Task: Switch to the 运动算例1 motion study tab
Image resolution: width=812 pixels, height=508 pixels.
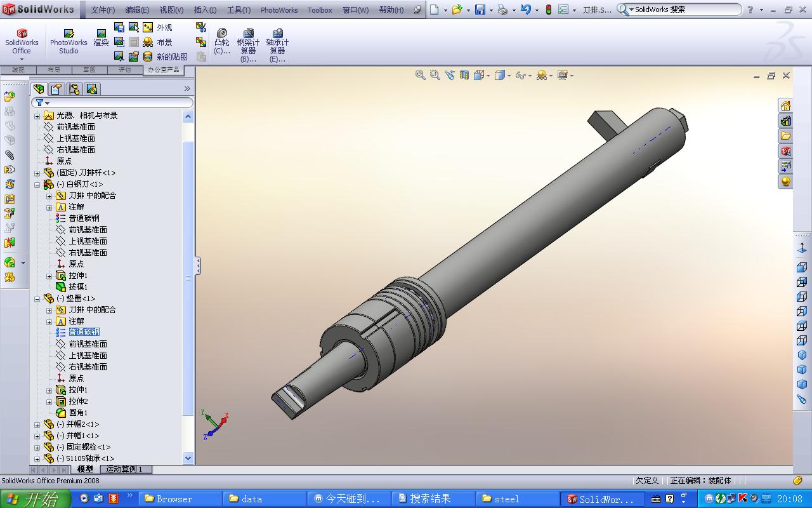Action: 124,469
